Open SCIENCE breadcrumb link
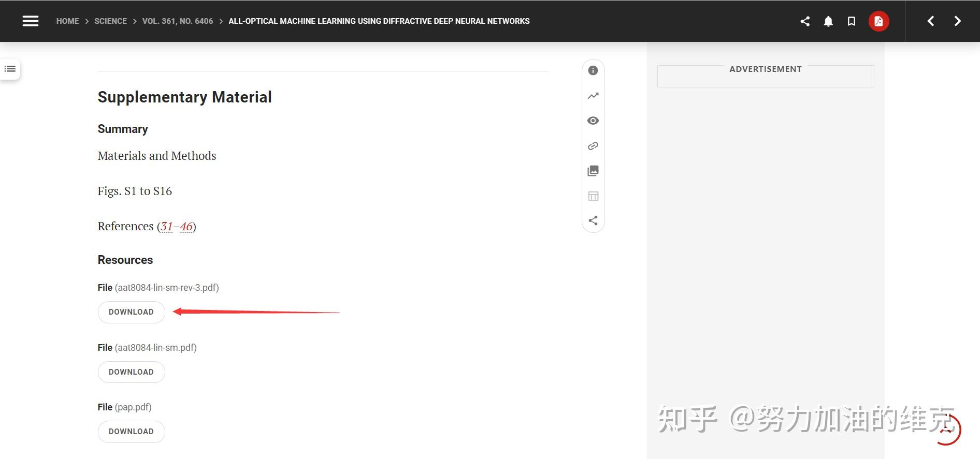 pos(110,21)
